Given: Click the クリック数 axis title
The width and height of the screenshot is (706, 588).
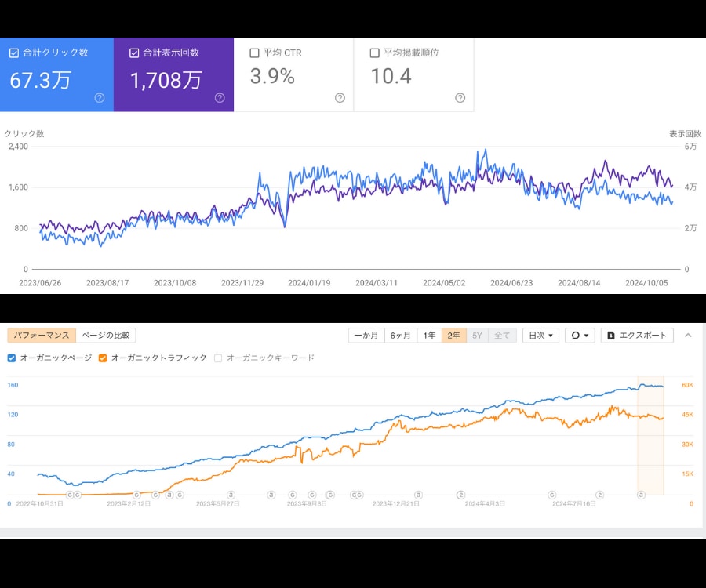Looking at the screenshot, I should pos(24,133).
